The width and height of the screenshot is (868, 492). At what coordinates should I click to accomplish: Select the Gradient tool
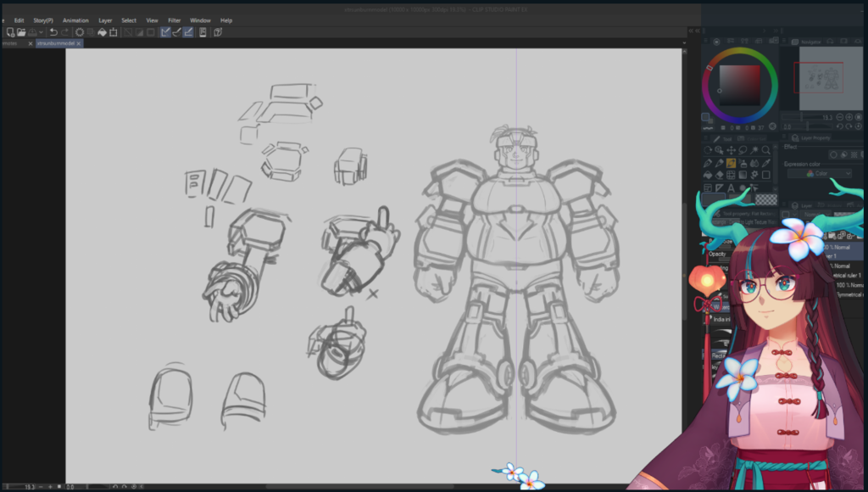743,175
